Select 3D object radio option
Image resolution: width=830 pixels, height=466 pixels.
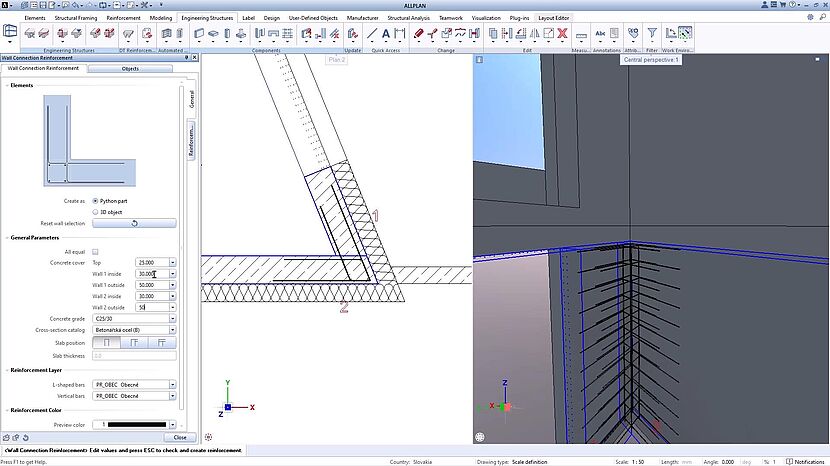click(95, 212)
